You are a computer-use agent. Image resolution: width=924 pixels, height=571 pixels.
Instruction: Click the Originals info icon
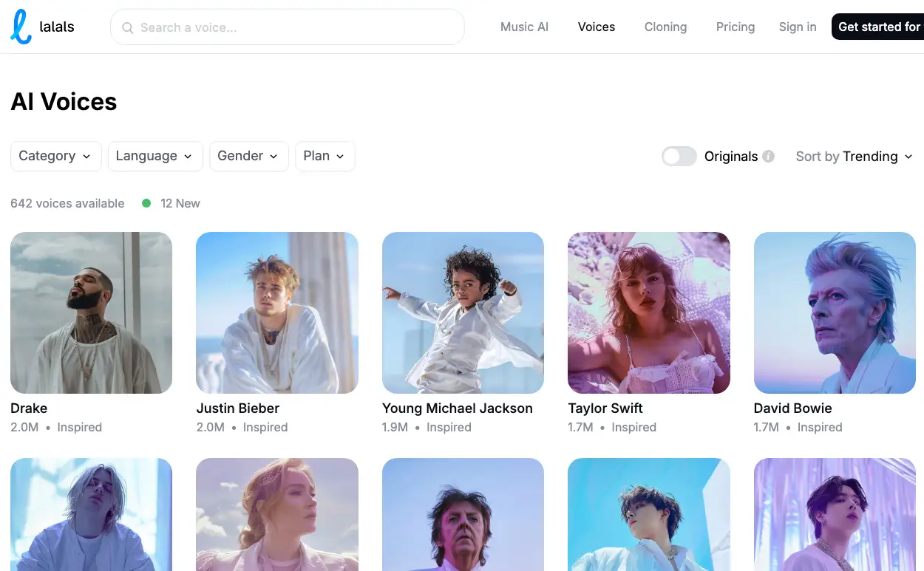tap(768, 157)
